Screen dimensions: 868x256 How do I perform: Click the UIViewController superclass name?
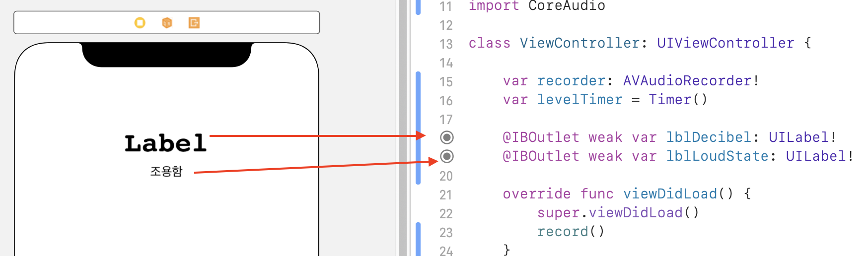725,43
